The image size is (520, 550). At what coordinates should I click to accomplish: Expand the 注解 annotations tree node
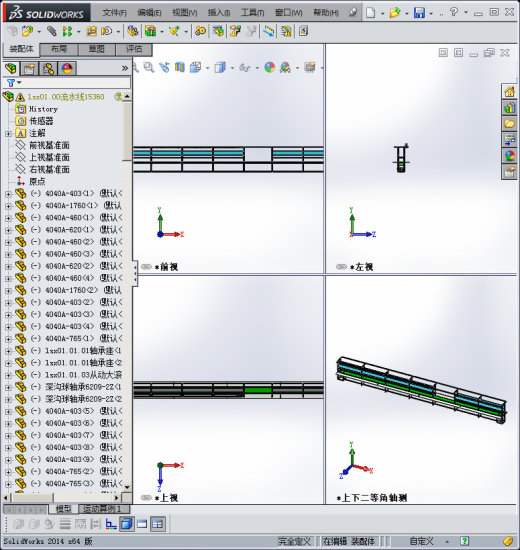(x=8, y=134)
